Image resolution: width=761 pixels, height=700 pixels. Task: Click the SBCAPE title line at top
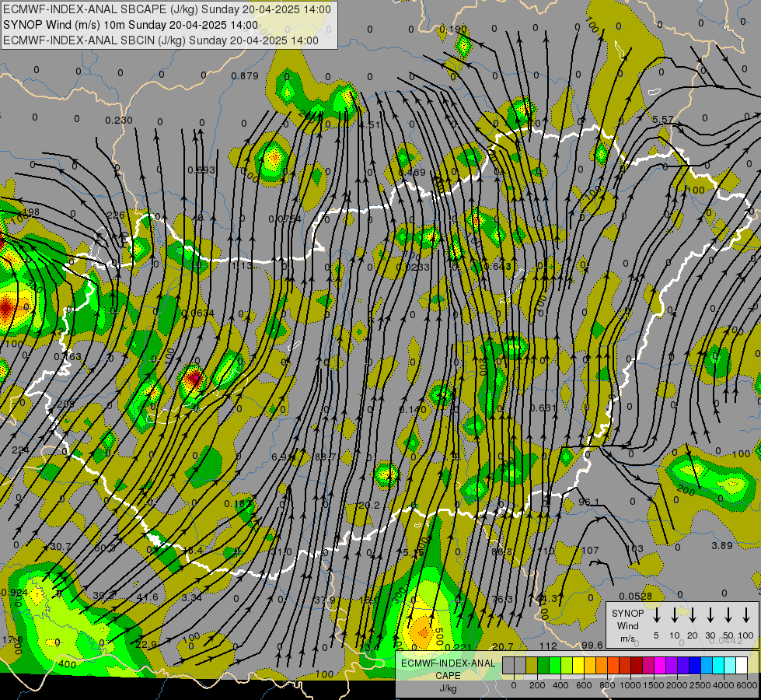coord(167,9)
